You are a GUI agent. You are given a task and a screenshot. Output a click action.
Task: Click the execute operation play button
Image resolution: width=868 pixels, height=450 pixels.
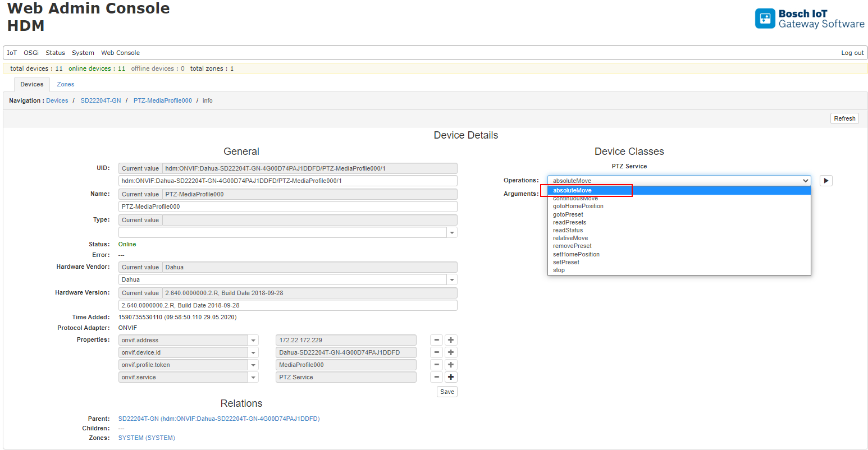tap(825, 181)
